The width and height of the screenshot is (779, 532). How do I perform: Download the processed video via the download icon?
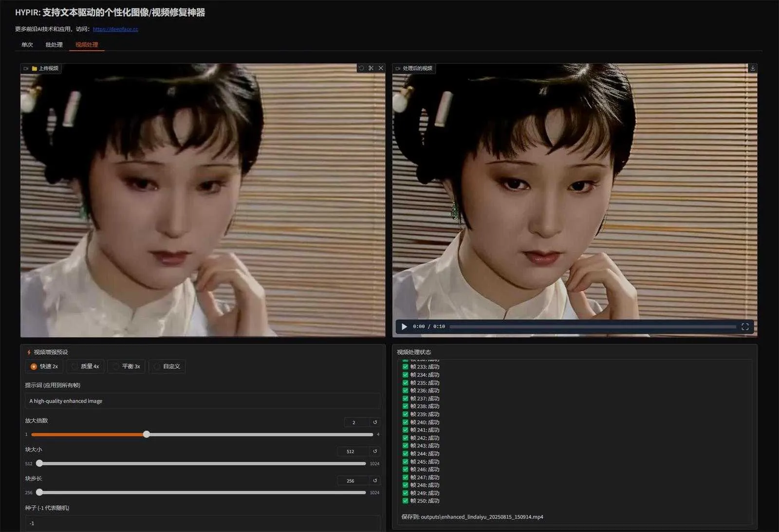[x=753, y=68]
